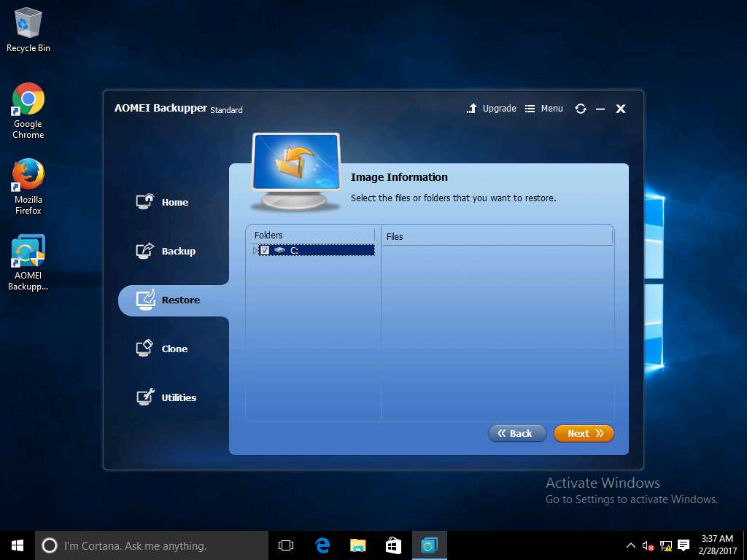This screenshot has height=560, width=747.
Task: Click the Back button
Action: (517, 433)
